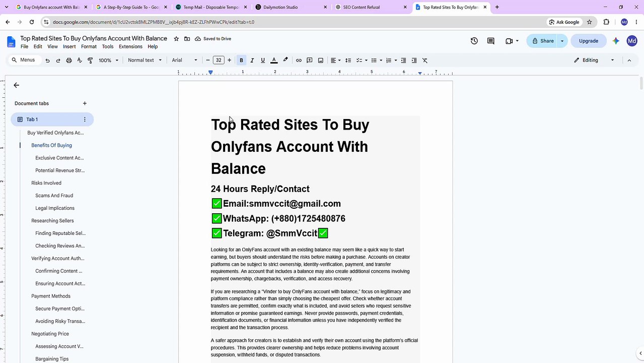The width and height of the screenshot is (644, 363).
Task: Collapse the toolbar with the up chevron
Action: 629,60
